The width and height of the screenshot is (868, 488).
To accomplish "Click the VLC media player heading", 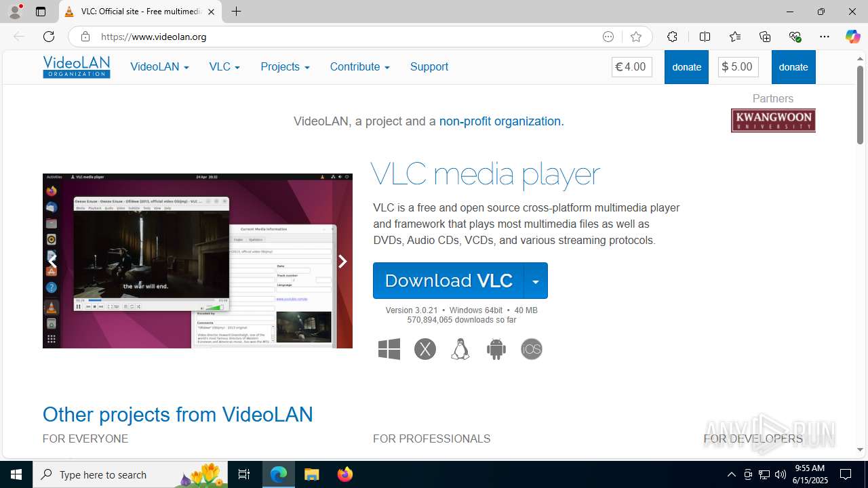I will pyautogui.click(x=486, y=174).
